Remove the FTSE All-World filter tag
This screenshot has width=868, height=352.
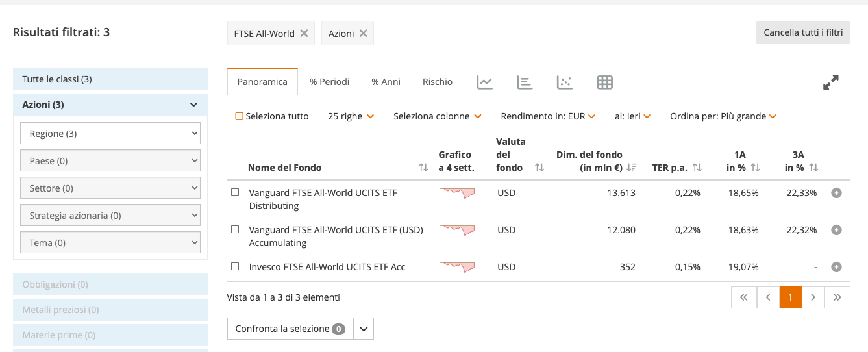click(x=304, y=34)
